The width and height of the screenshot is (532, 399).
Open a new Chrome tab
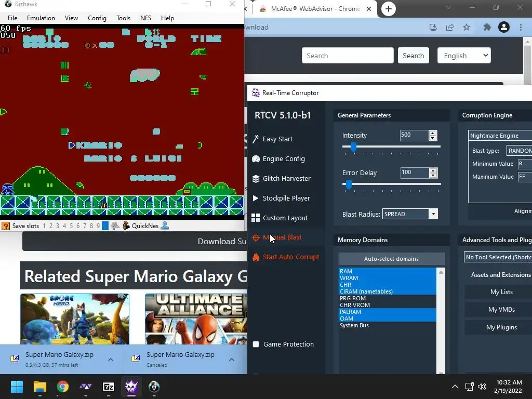click(389, 9)
